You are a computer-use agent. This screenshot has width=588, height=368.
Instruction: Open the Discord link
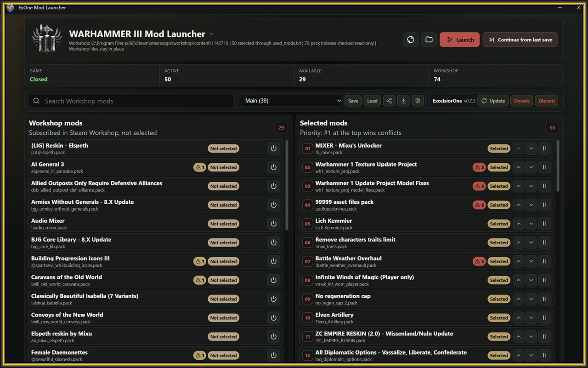(547, 101)
